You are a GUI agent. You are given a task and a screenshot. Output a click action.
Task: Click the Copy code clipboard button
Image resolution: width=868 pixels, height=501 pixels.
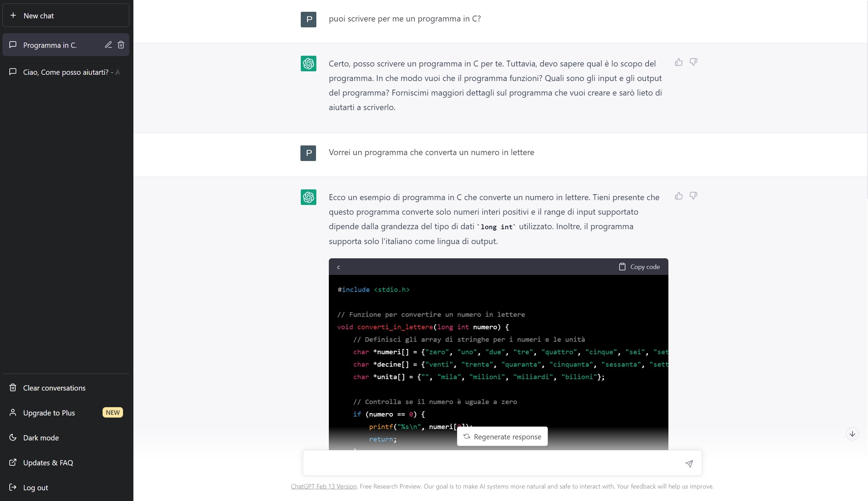[639, 267]
